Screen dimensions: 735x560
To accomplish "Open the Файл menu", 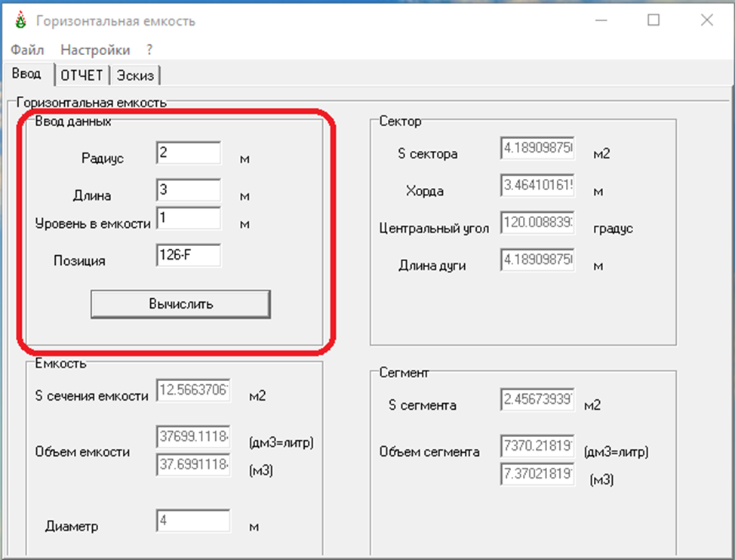I will point(27,50).
